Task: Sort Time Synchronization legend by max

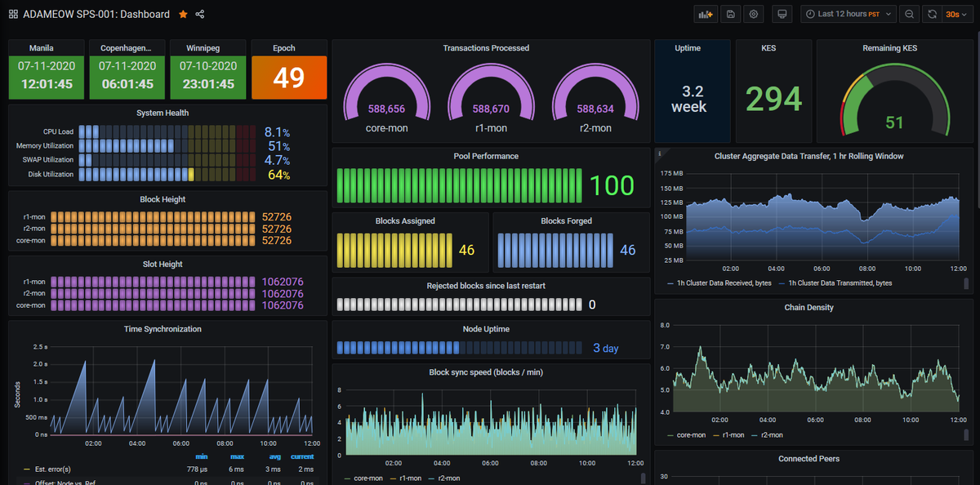Action: [x=237, y=457]
